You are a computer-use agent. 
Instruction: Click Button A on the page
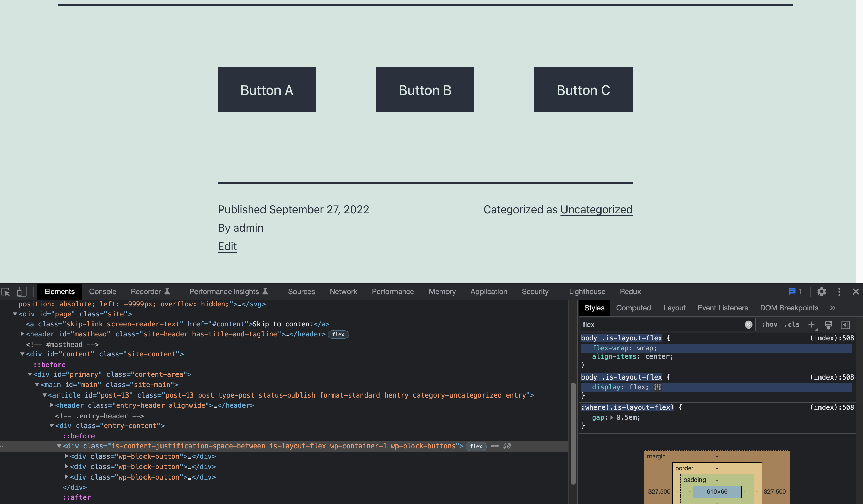[x=267, y=90]
